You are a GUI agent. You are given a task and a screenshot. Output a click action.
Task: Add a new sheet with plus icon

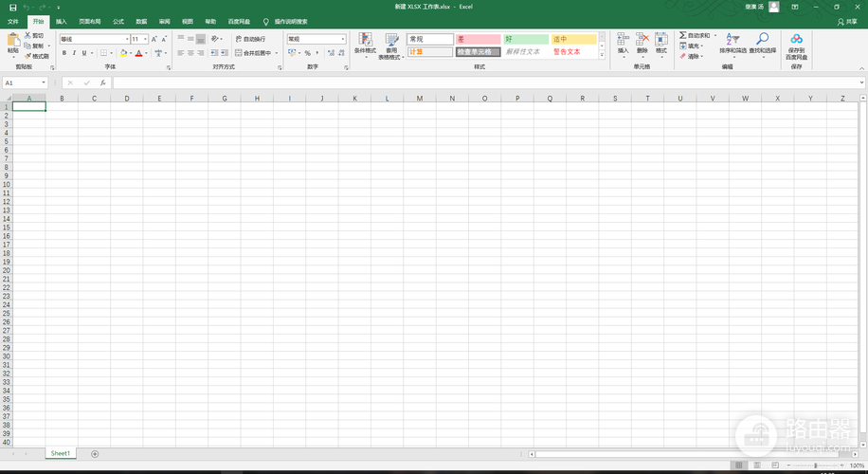pyautogui.click(x=95, y=454)
